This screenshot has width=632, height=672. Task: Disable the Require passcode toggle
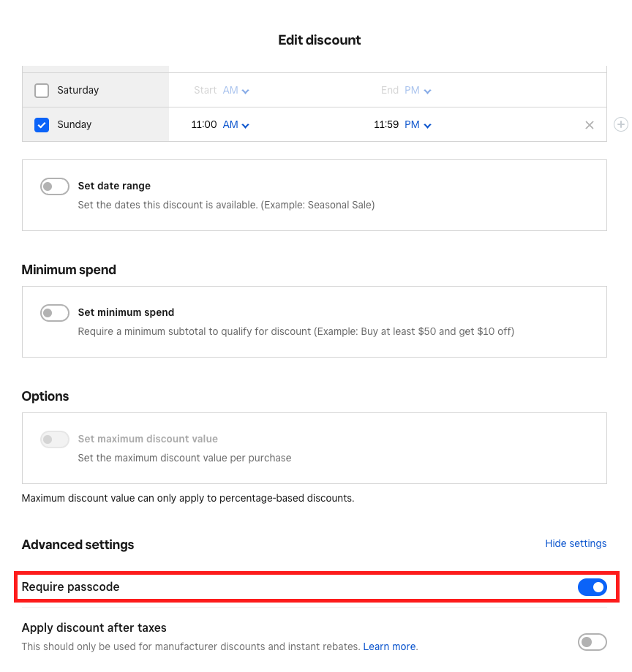(x=592, y=587)
